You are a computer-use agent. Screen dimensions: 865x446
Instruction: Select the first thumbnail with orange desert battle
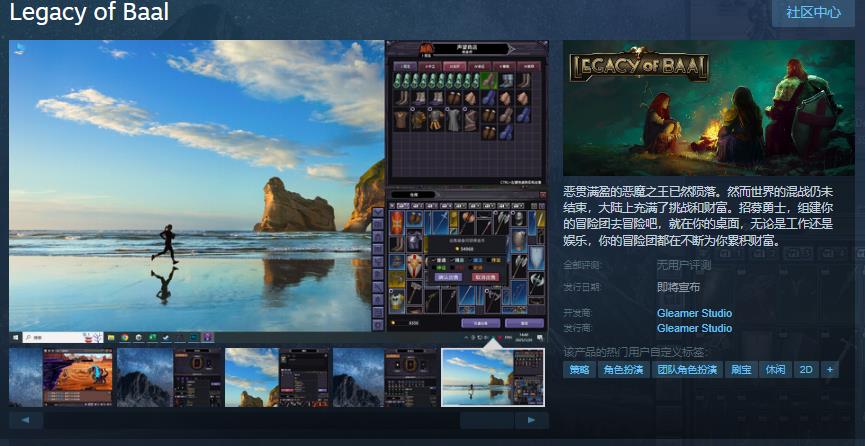[61, 377]
